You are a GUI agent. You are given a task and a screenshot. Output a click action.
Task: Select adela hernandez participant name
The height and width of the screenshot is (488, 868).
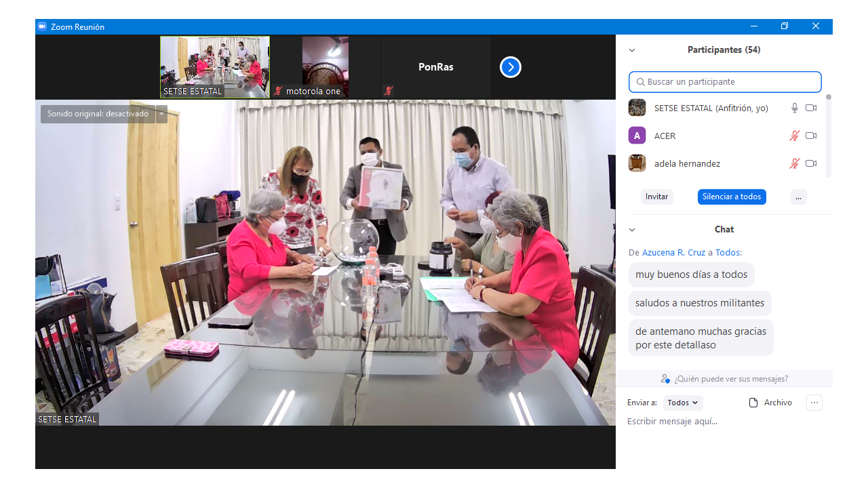tap(687, 163)
